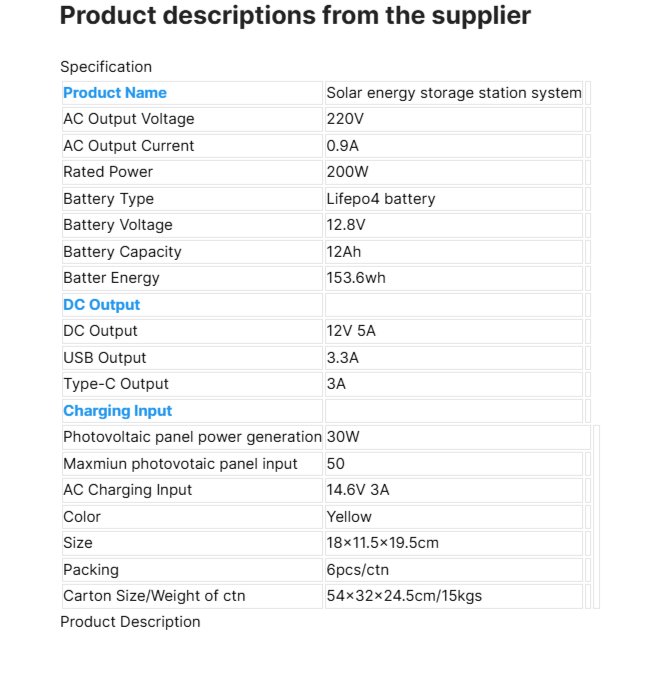Click the "12V 5A" DC output value
657x683 pixels.
351,331
